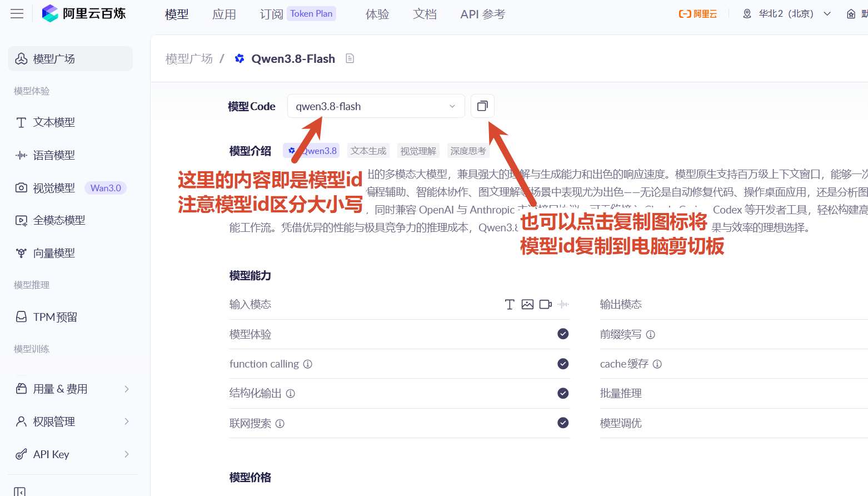This screenshot has height=496, width=868.
Task: Click the image input modality icon
Action: coord(527,304)
